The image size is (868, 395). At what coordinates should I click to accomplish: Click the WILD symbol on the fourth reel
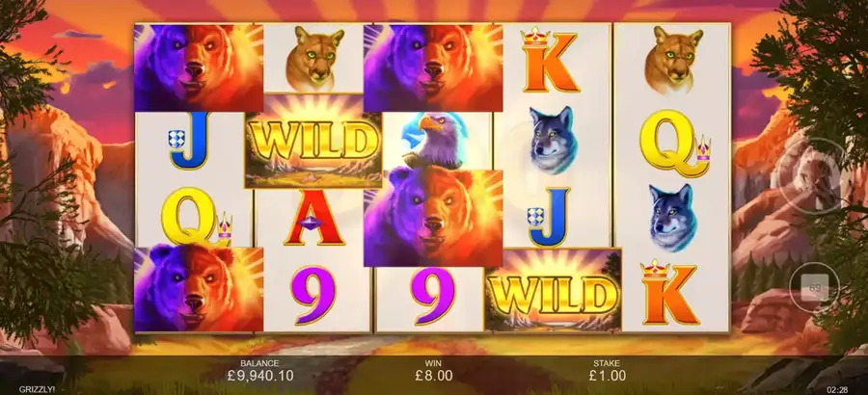pyautogui.click(x=554, y=290)
